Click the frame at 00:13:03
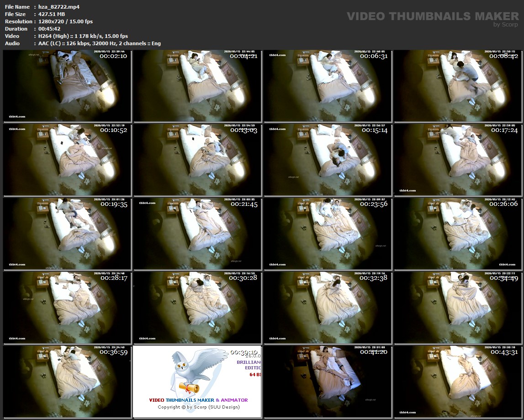 197,160
